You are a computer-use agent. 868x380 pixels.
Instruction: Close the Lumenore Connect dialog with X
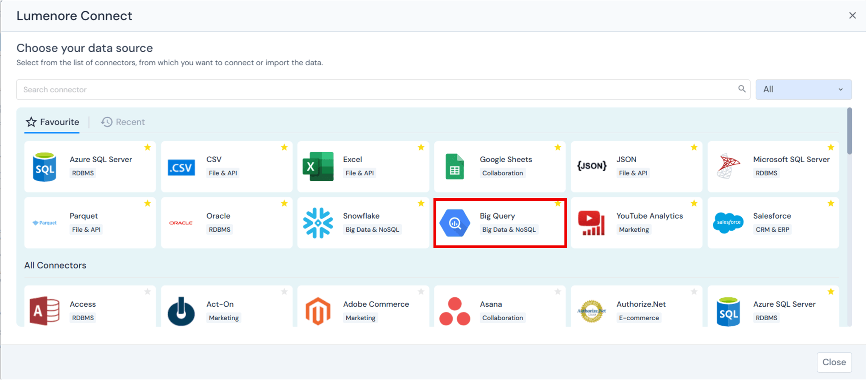click(x=852, y=16)
